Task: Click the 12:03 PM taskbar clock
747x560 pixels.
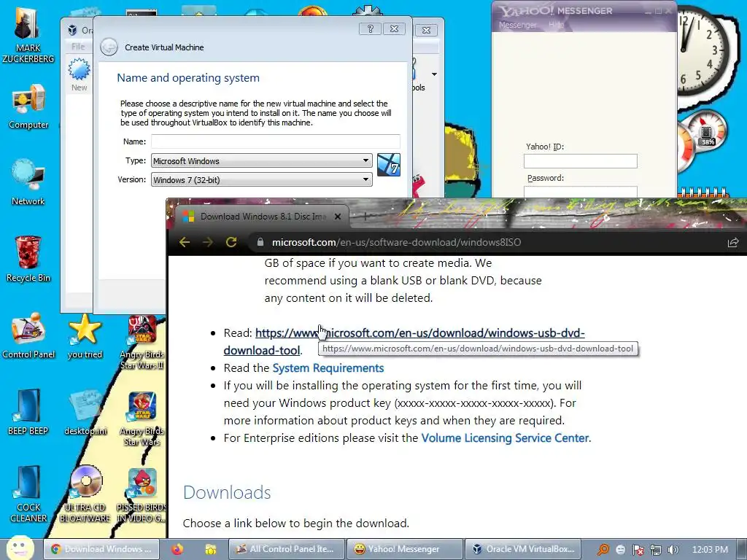Action: (x=709, y=549)
